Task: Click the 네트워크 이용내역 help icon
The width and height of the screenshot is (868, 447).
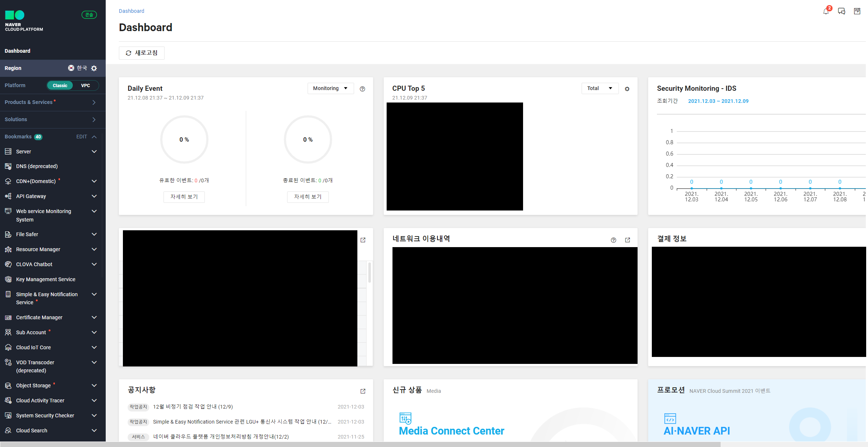Action: click(613, 240)
